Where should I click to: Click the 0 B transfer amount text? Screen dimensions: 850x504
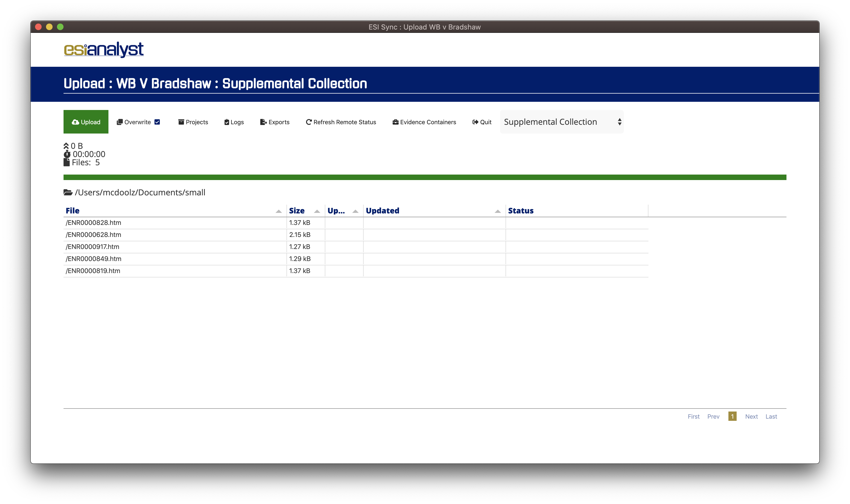click(77, 146)
